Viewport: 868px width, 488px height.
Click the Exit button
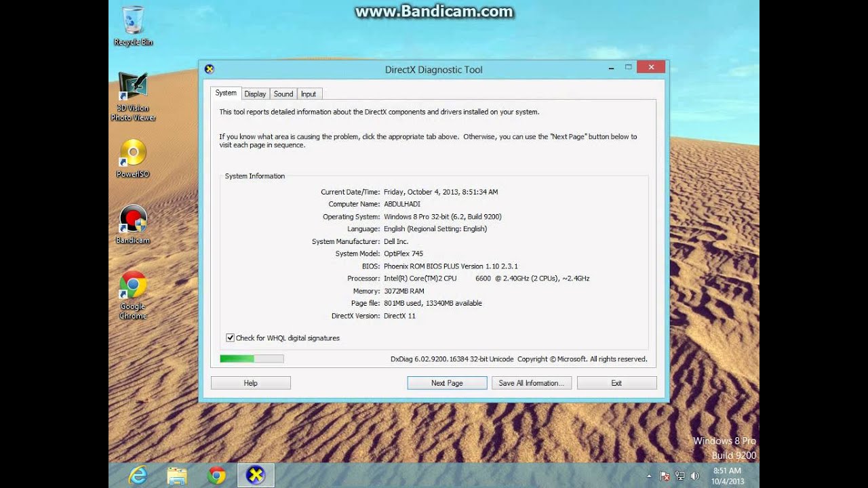click(x=616, y=383)
